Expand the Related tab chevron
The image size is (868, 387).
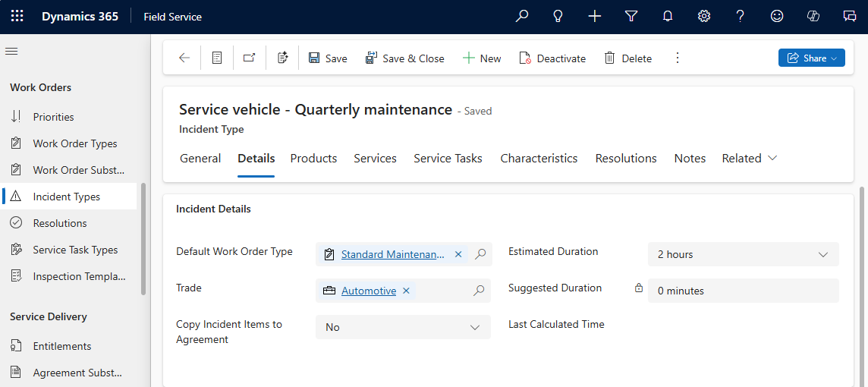click(x=772, y=158)
